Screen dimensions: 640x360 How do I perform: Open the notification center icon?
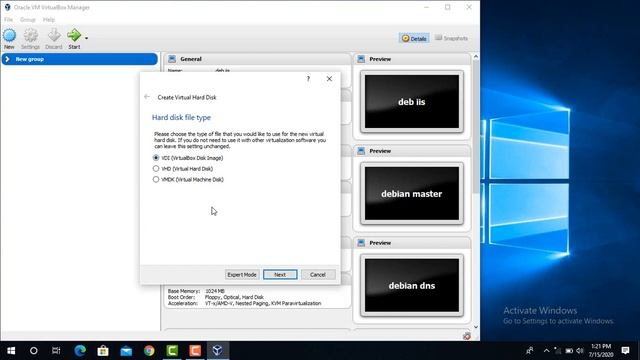(x=625, y=351)
